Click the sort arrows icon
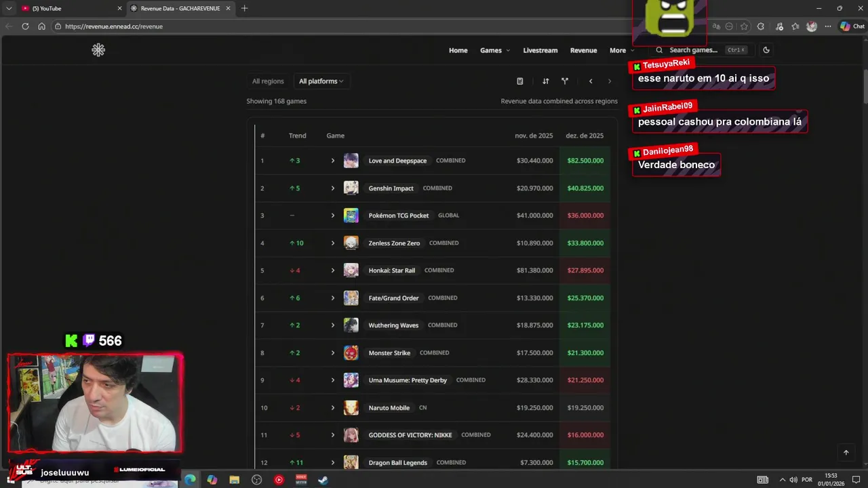Screen dimensions: 868x488 coord(546,81)
